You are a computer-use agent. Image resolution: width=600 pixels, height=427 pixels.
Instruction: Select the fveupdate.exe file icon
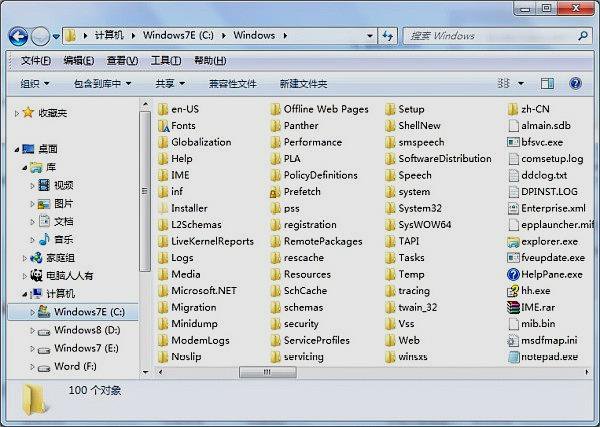click(513, 258)
